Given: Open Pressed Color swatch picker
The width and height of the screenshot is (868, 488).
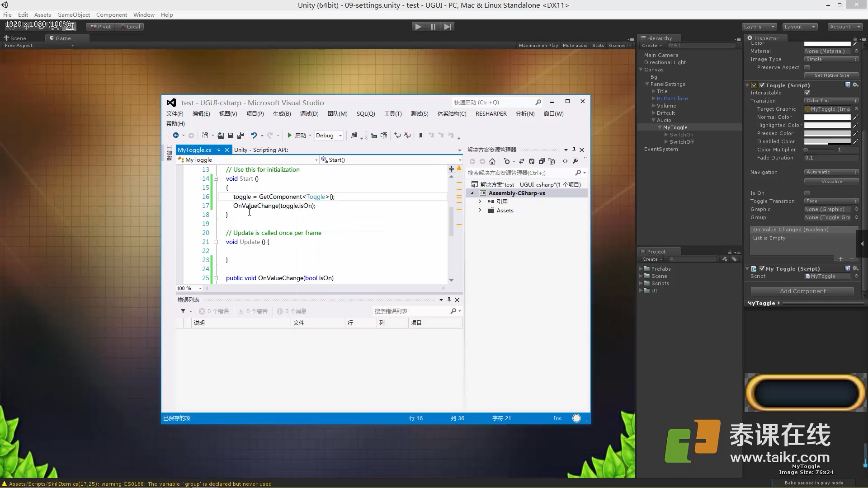Looking at the screenshot, I should coord(827,133).
